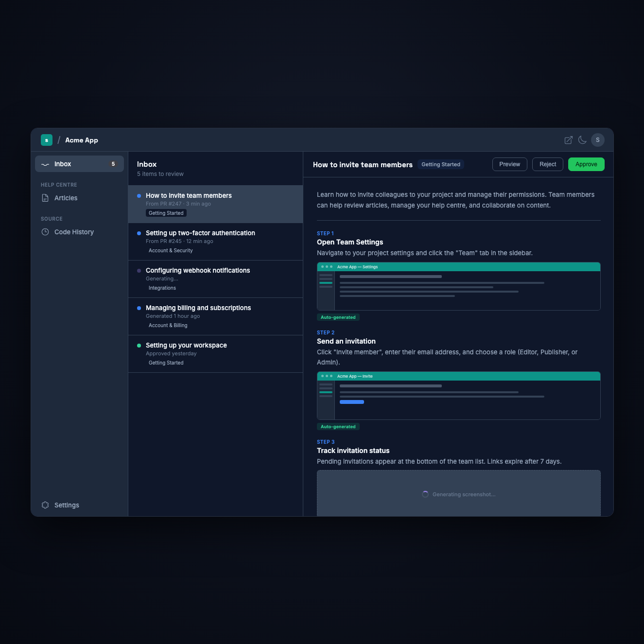644x644 pixels.
Task: Open the Acme App — Settings screenshot thumbnail
Action: [459, 286]
